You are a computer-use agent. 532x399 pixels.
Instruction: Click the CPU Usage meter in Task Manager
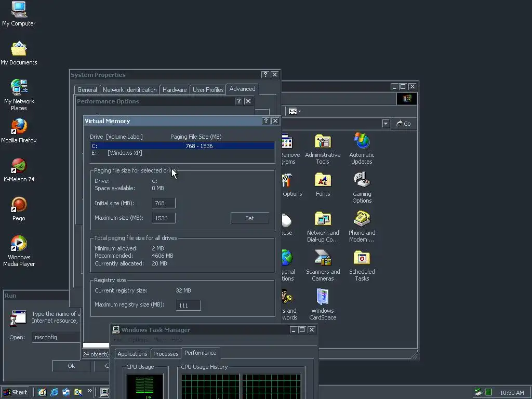click(145, 387)
